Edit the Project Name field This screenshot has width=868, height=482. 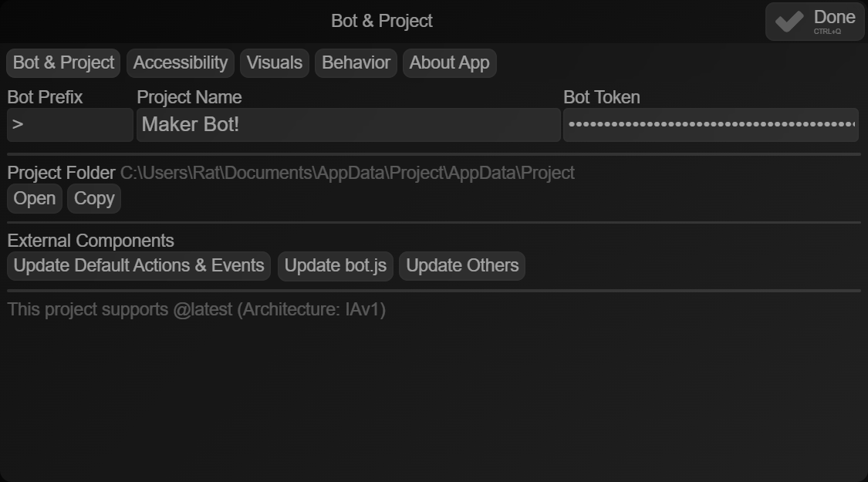pyautogui.click(x=349, y=125)
